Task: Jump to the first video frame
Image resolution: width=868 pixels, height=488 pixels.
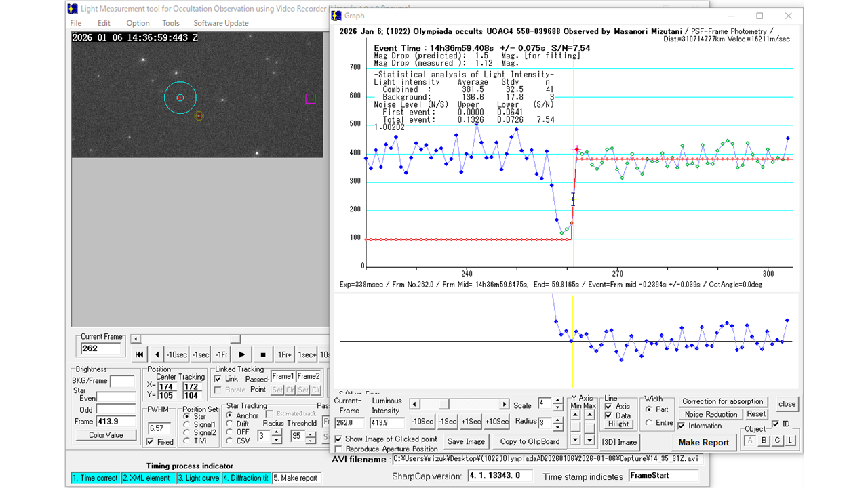Action: click(x=139, y=354)
